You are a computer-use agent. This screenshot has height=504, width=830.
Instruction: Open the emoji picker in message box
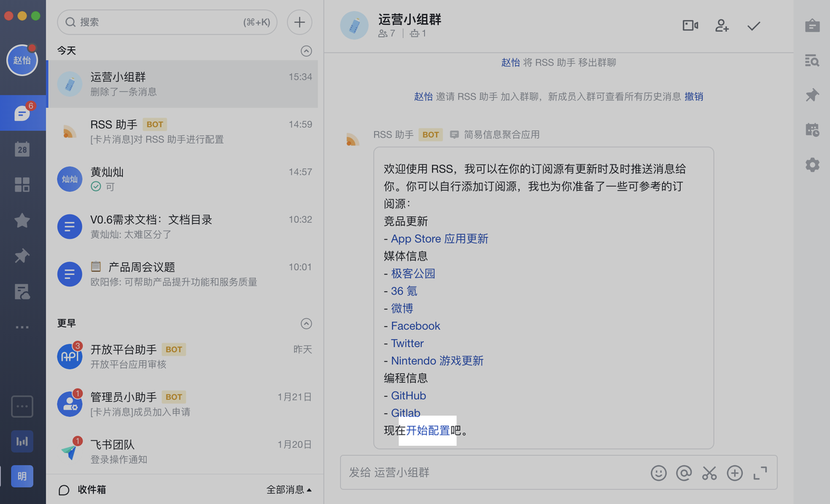coord(658,473)
